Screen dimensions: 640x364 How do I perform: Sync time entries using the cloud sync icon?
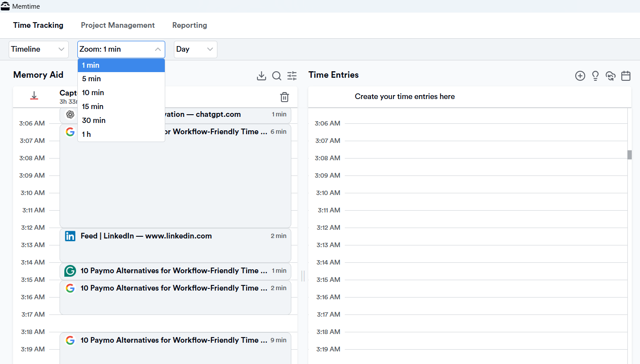point(610,76)
